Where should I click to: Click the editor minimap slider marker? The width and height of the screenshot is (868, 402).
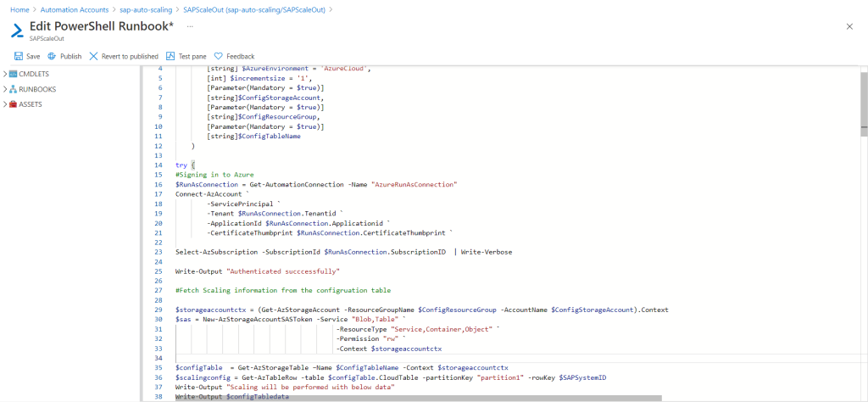(x=864, y=127)
